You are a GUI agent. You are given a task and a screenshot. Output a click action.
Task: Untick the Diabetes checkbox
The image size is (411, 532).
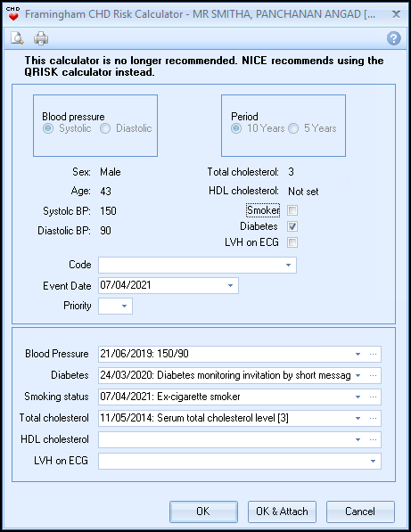[292, 226]
